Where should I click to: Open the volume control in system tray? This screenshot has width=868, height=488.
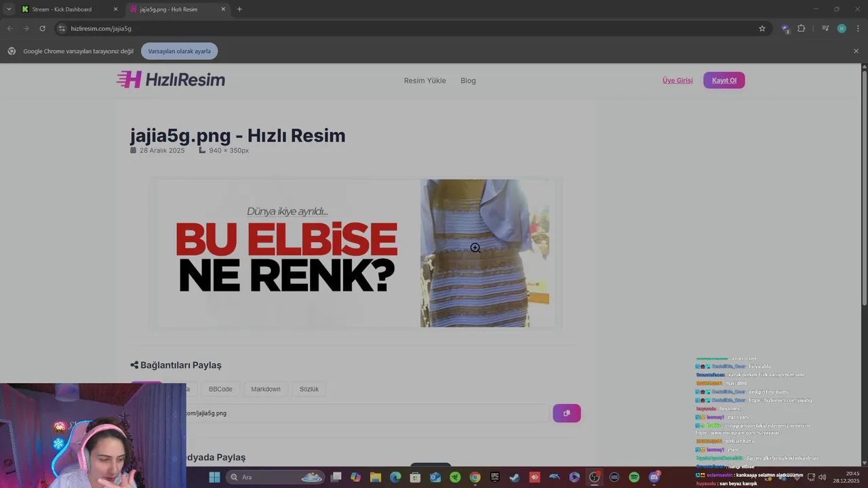(823, 477)
